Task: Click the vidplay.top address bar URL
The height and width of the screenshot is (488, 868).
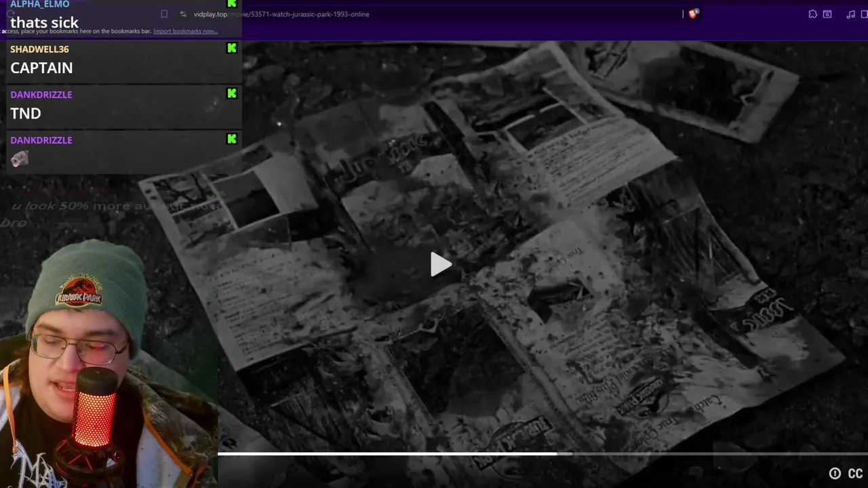Action: [281, 14]
